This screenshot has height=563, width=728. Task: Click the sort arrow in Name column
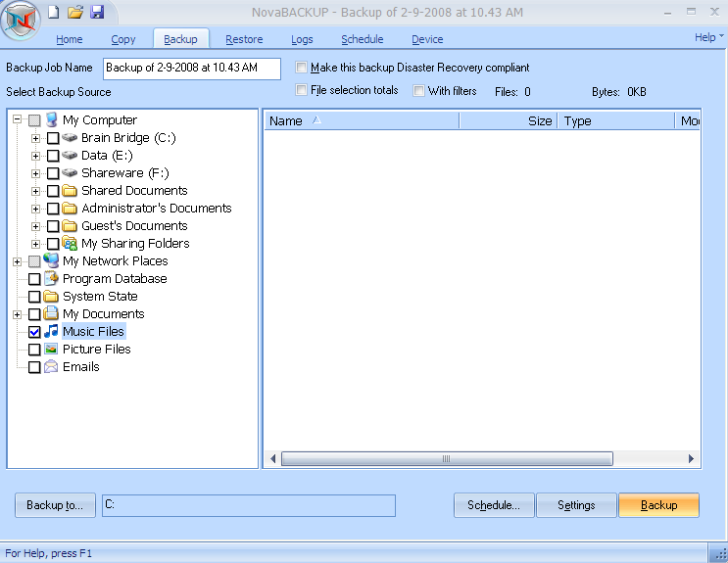316,120
